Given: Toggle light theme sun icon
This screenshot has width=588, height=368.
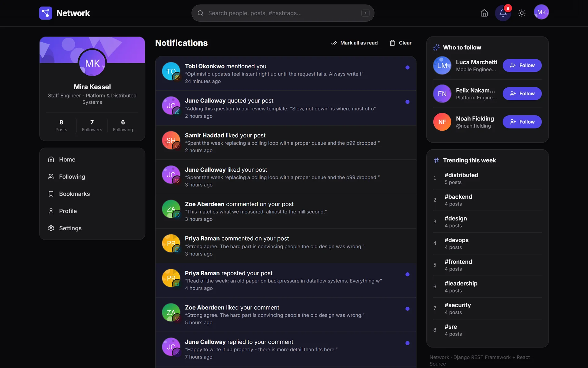Looking at the screenshot, I should point(522,13).
